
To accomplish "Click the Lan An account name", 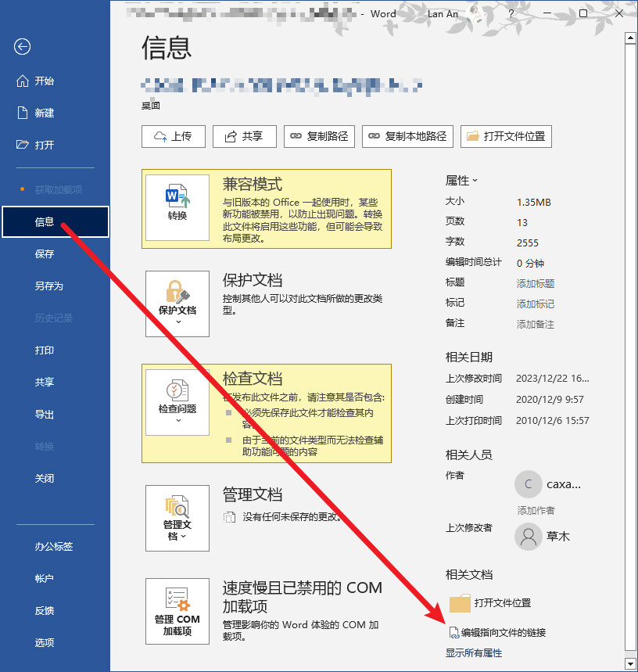I will pos(443,14).
